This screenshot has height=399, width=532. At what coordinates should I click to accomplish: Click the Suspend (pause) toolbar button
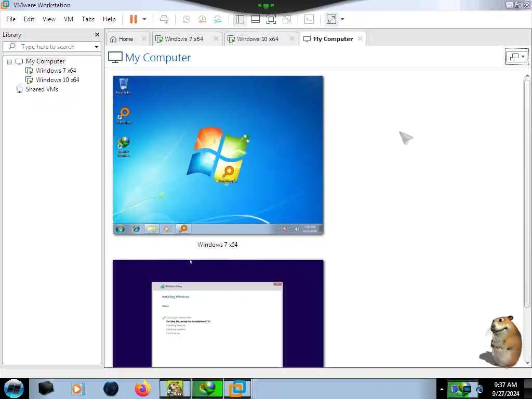(134, 19)
